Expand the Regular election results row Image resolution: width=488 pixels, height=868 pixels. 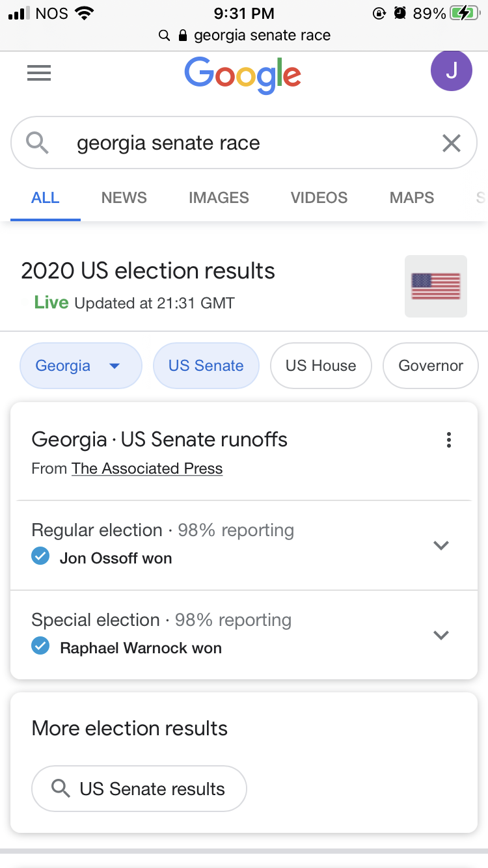tap(441, 545)
